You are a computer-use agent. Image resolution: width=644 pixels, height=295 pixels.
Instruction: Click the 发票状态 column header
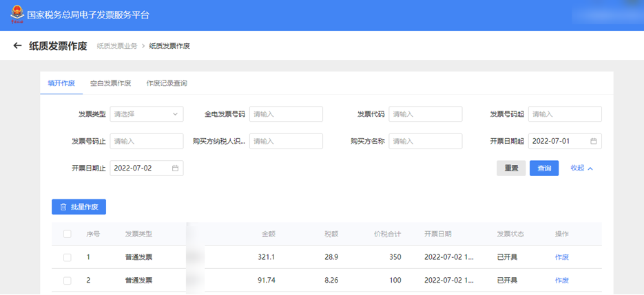point(510,234)
